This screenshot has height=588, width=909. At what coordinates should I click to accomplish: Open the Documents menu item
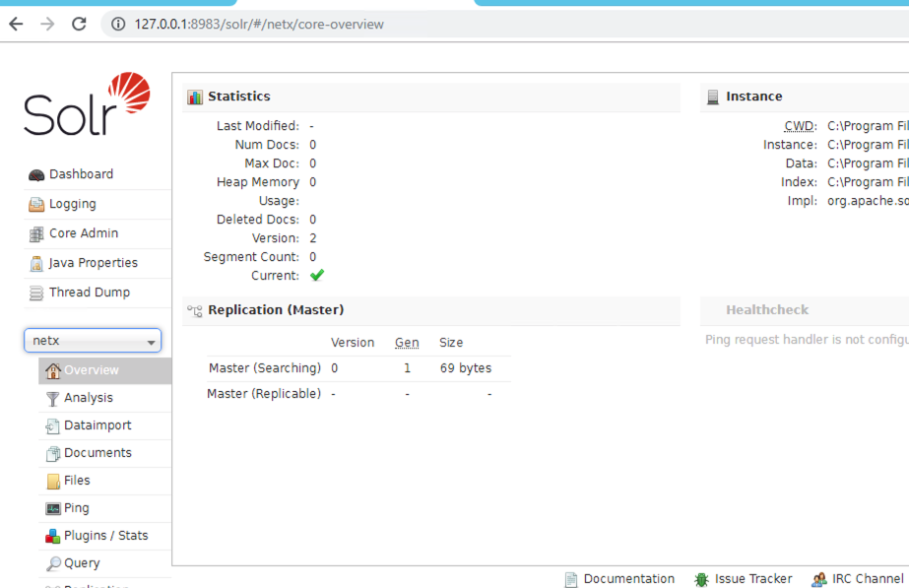97,453
